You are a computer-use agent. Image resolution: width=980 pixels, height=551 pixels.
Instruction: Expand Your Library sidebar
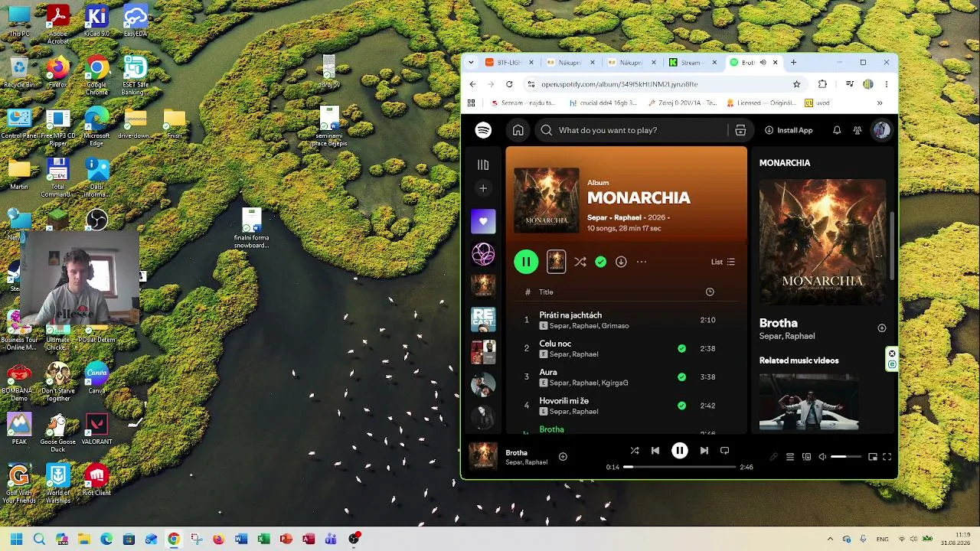click(x=483, y=165)
